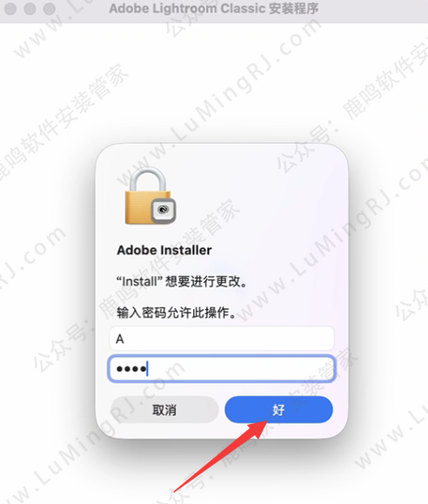Viewport: 428px width, 504px height.
Task: Click the "Install" 想要进行更改 message text
Action: 182,281
